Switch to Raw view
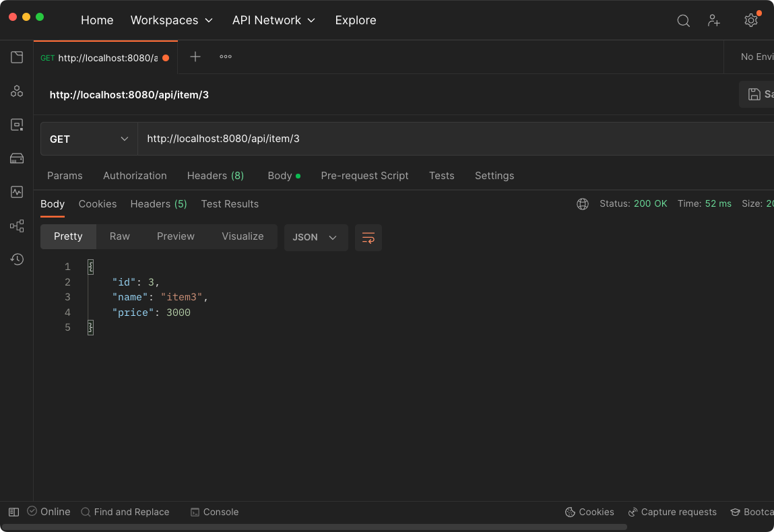 tap(119, 236)
